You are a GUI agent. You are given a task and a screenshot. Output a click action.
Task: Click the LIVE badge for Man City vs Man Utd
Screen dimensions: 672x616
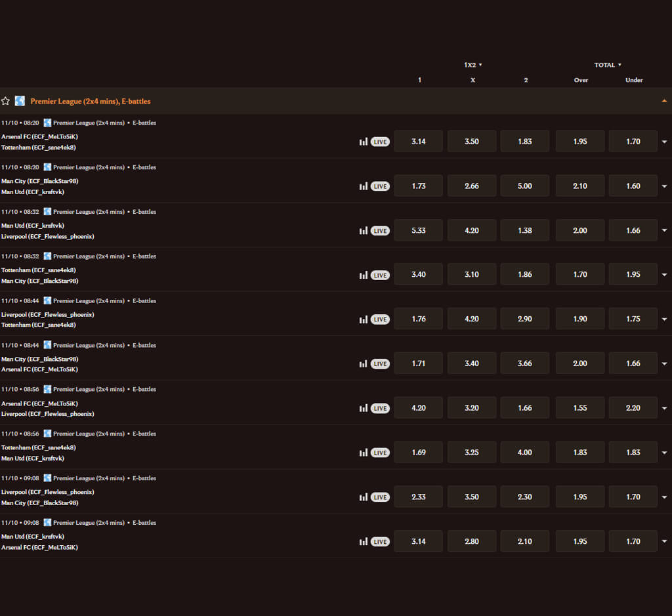tap(380, 186)
